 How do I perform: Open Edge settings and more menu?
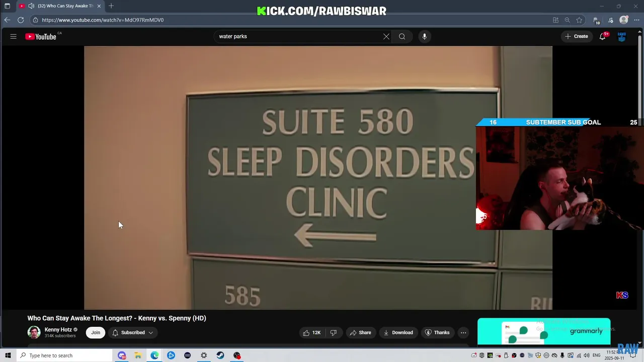click(x=636, y=20)
